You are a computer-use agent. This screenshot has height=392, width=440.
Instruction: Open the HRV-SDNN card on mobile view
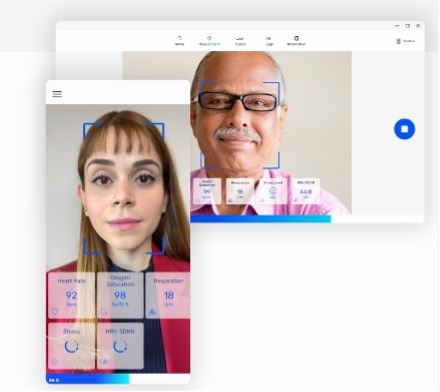pyautogui.click(x=120, y=346)
